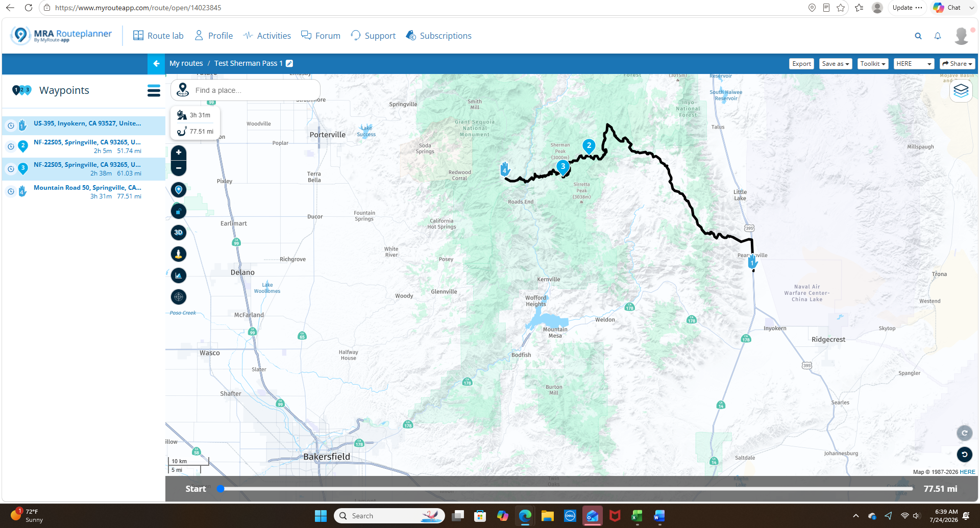Click the redo arrow button
980x528 pixels.
[964, 433]
